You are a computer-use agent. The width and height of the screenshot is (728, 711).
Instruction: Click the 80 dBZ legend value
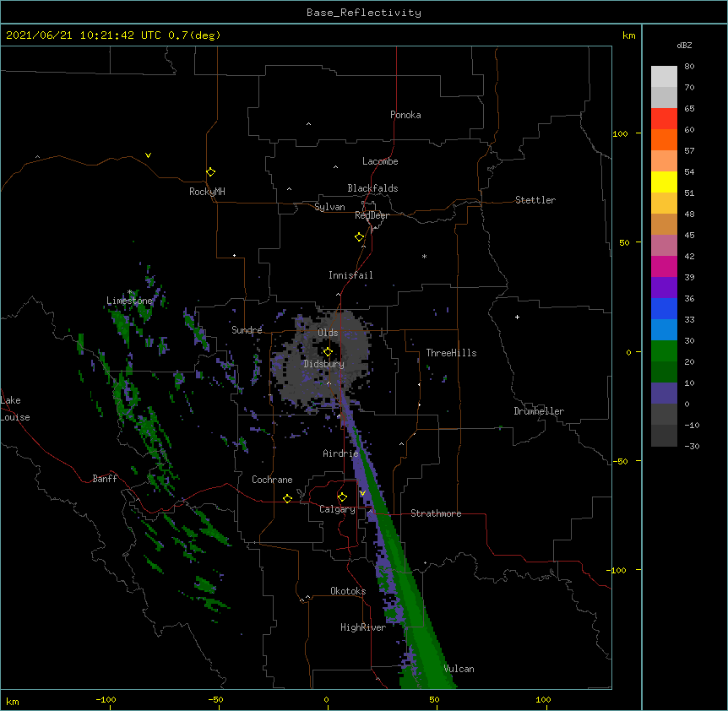pos(689,67)
